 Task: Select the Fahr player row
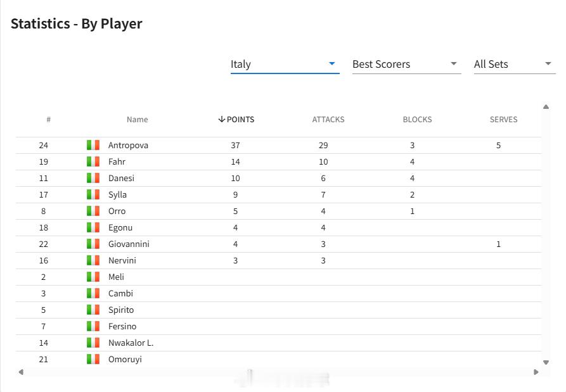[x=278, y=161]
